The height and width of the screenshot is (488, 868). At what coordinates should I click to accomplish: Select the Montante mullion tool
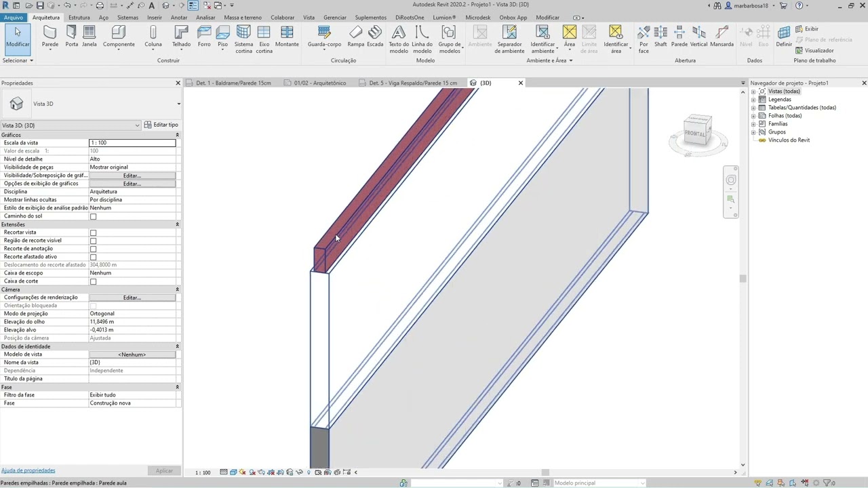pos(287,37)
